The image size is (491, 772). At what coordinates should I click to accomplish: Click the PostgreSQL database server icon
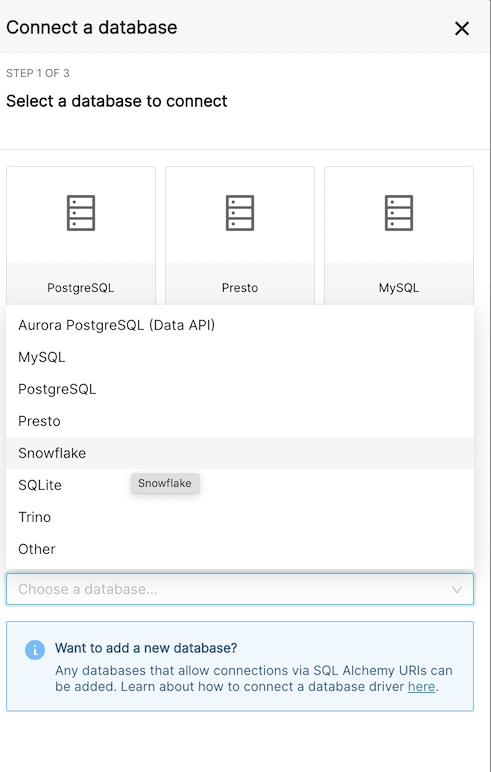coord(81,213)
